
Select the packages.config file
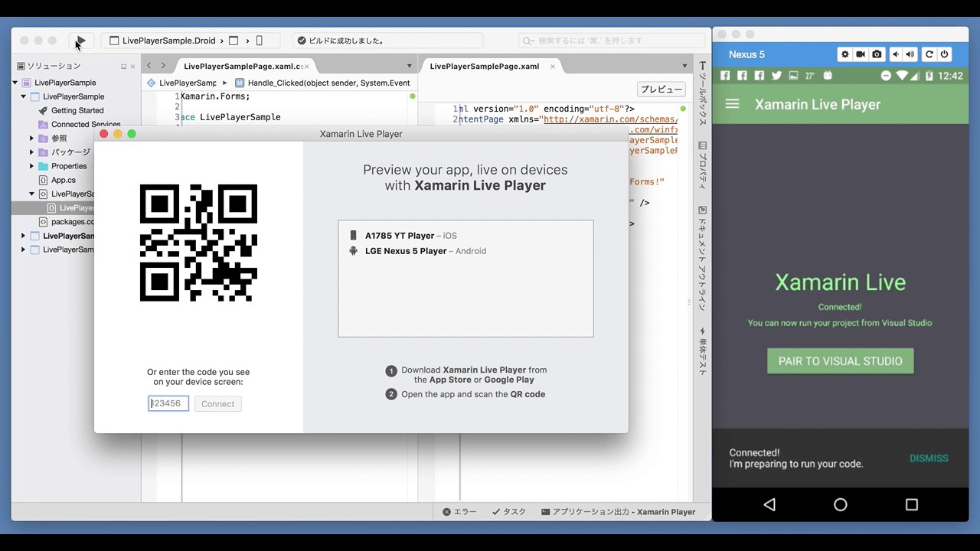point(67,222)
